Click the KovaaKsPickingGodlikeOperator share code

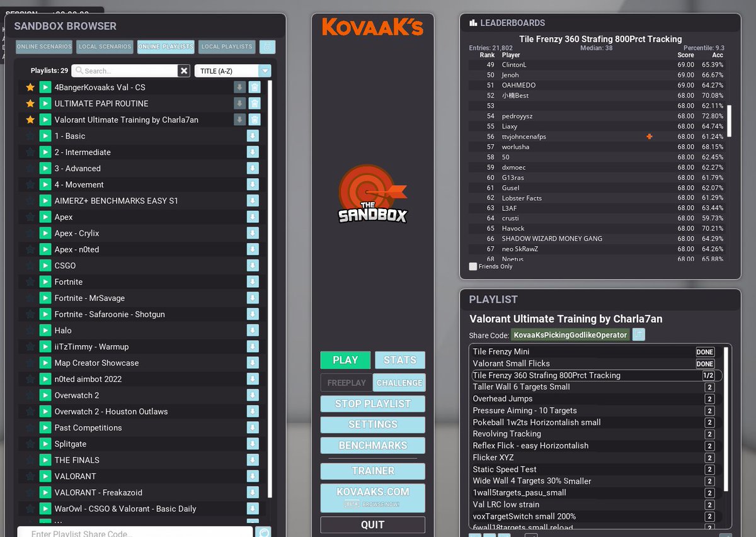[x=570, y=335]
